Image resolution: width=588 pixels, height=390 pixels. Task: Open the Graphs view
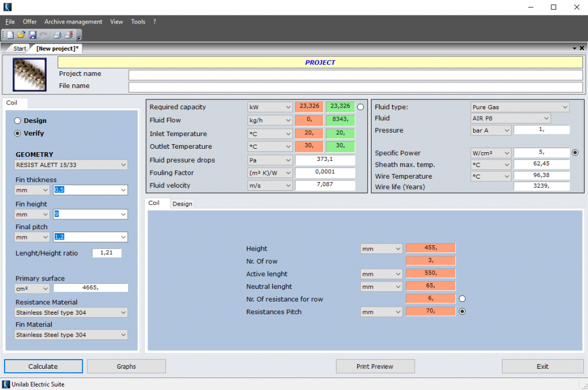[126, 366]
